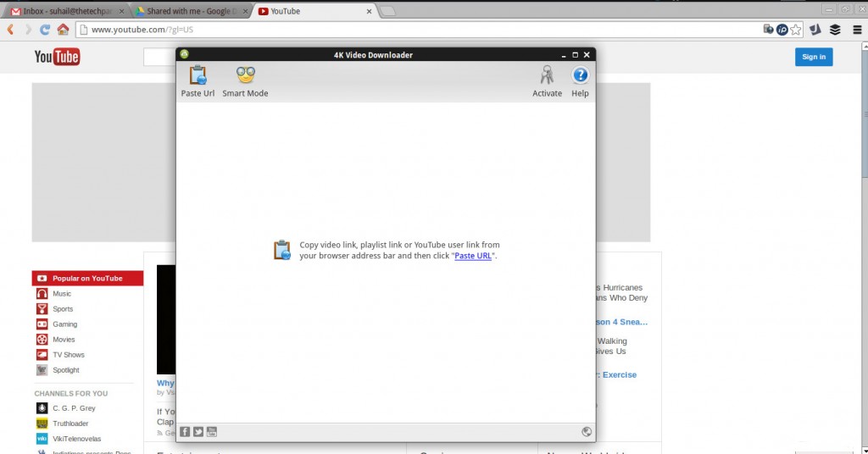Image resolution: width=868 pixels, height=454 pixels.
Task: Enable Smart Mode in 4K Video Downloader
Action: coord(245,81)
